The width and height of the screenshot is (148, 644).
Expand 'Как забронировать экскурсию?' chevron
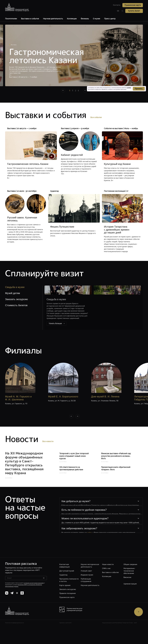click(x=138, y=528)
